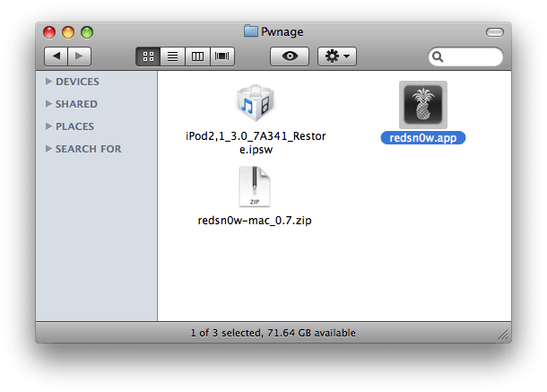The image size is (547, 392).
Task: Click the Pwnage folder title icon
Action: [251, 31]
